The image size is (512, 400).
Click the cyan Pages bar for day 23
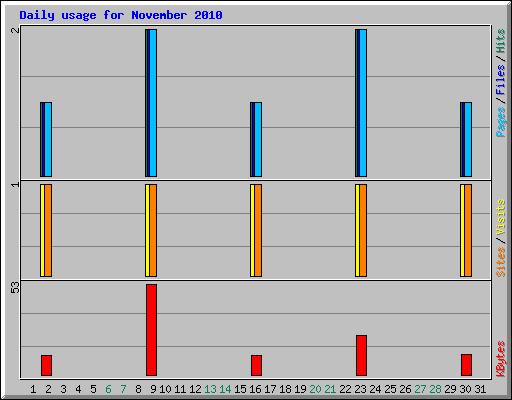[x=363, y=103]
